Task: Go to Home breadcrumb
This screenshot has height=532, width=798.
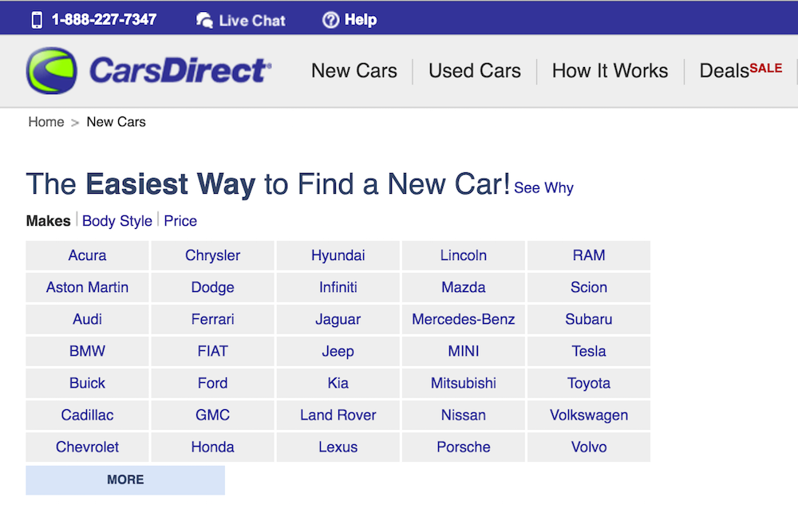Action: [46, 122]
